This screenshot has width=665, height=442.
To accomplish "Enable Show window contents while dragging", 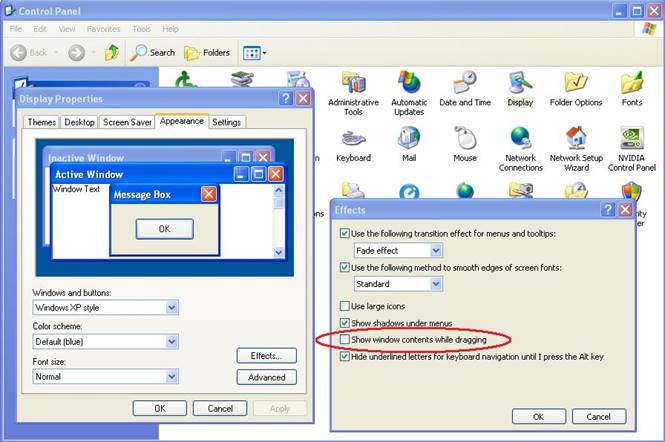I will pyautogui.click(x=344, y=339).
